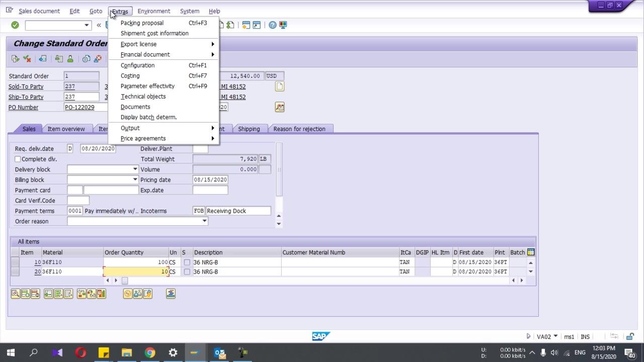Image resolution: width=644 pixels, height=362 pixels.
Task: Click the Help question mark icon
Action: [272, 25]
